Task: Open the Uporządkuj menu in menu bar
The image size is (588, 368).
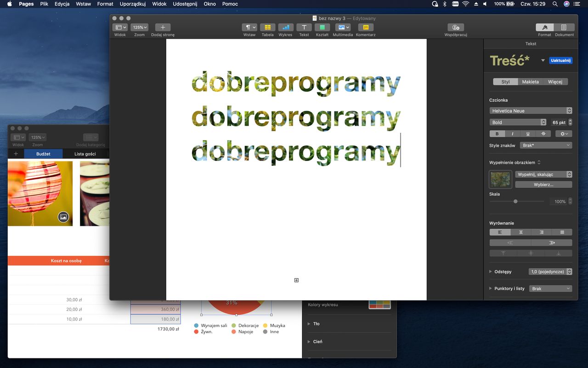Action: pos(132,4)
